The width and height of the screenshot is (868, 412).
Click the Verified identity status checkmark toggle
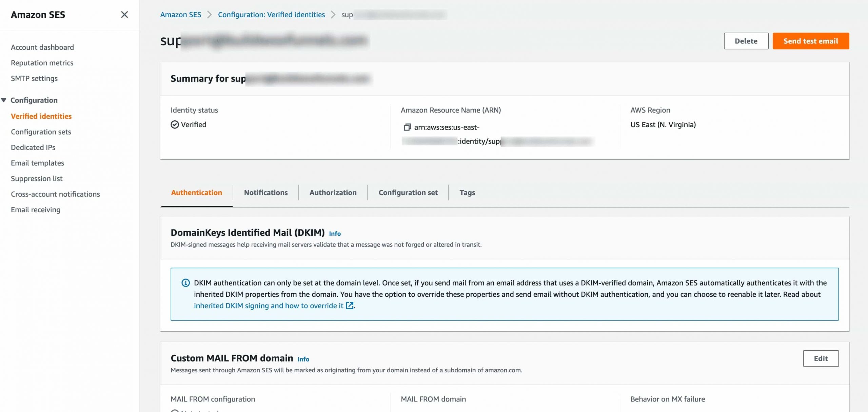pos(175,124)
